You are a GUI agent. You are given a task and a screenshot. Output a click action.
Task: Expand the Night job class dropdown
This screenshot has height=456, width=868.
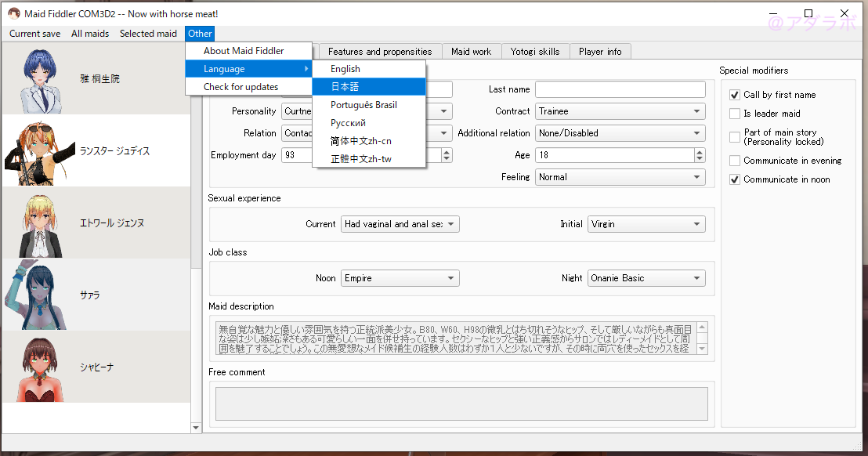click(646, 278)
